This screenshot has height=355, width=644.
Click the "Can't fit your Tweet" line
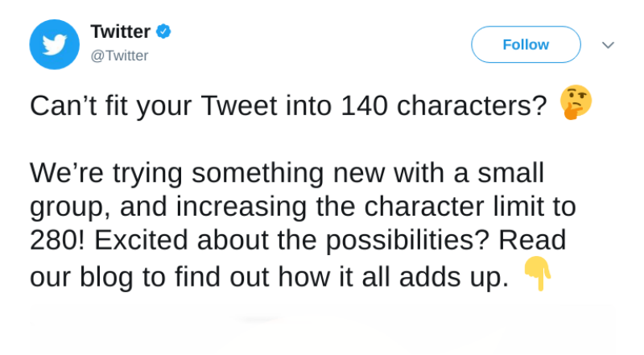[x=288, y=105]
